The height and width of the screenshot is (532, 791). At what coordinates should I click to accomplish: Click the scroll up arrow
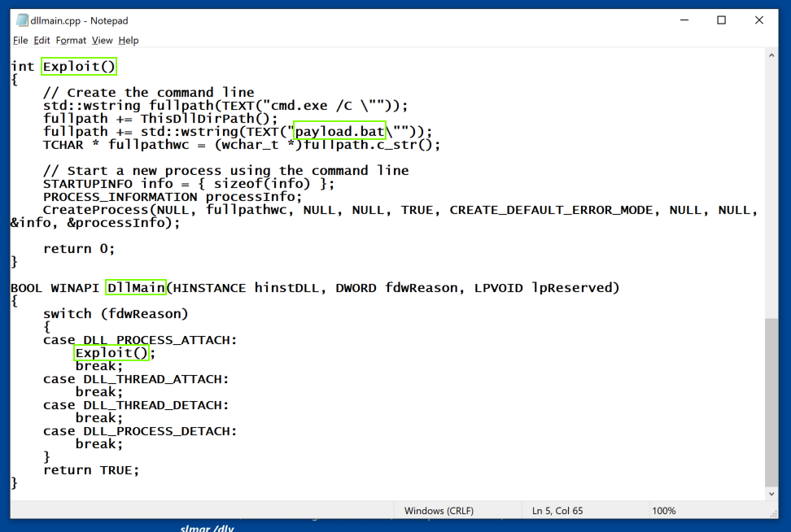click(x=771, y=55)
